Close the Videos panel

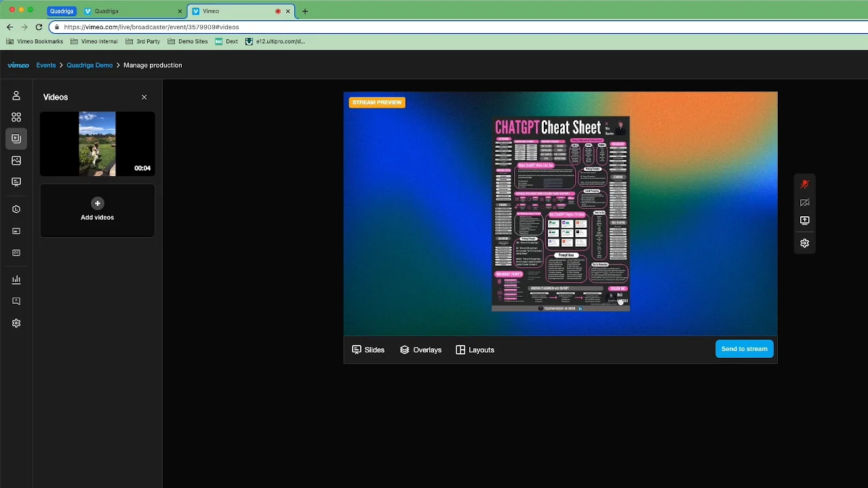point(144,98)
